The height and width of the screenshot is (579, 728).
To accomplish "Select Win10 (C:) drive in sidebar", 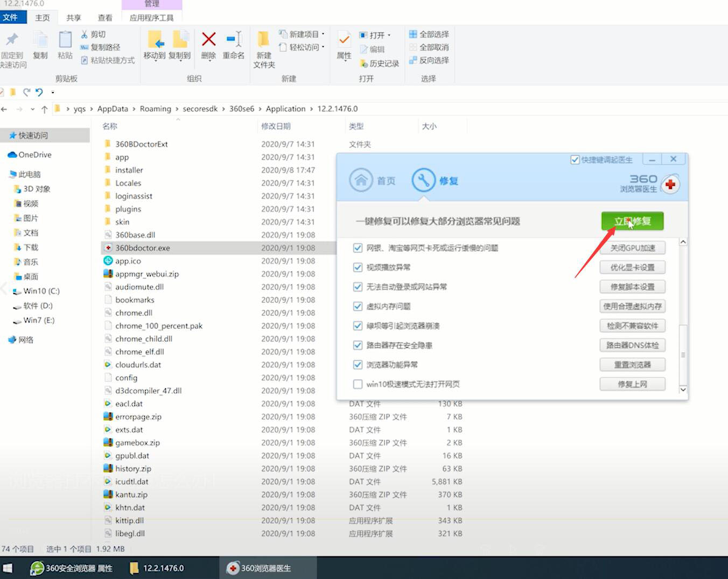I will 36,291.
